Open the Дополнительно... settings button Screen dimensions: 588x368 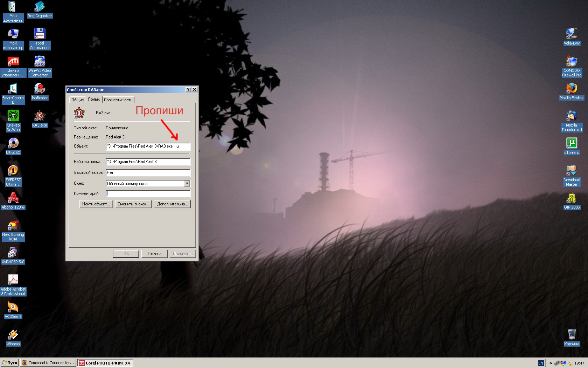pyautogui.click(x=172, y=204)
